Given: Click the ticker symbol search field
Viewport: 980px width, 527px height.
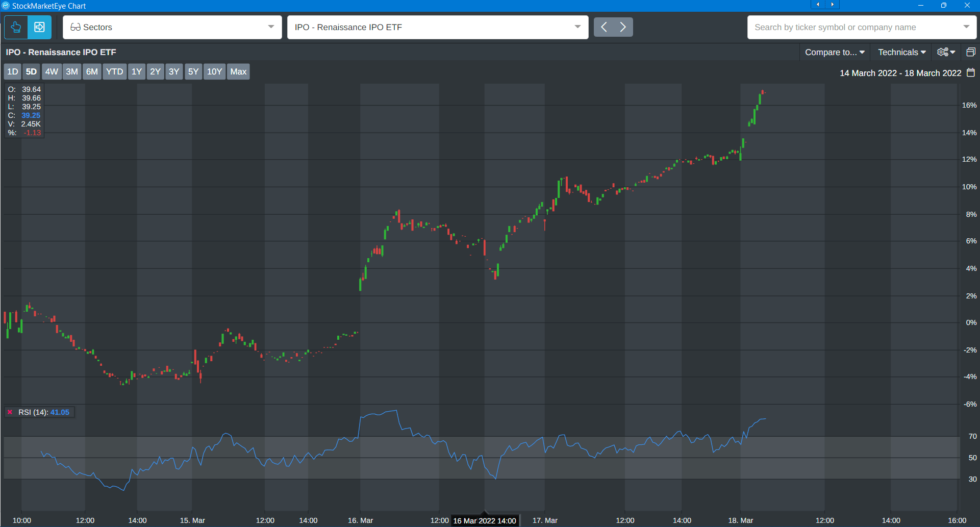Looking at the screenshot, I should point(852,27).
